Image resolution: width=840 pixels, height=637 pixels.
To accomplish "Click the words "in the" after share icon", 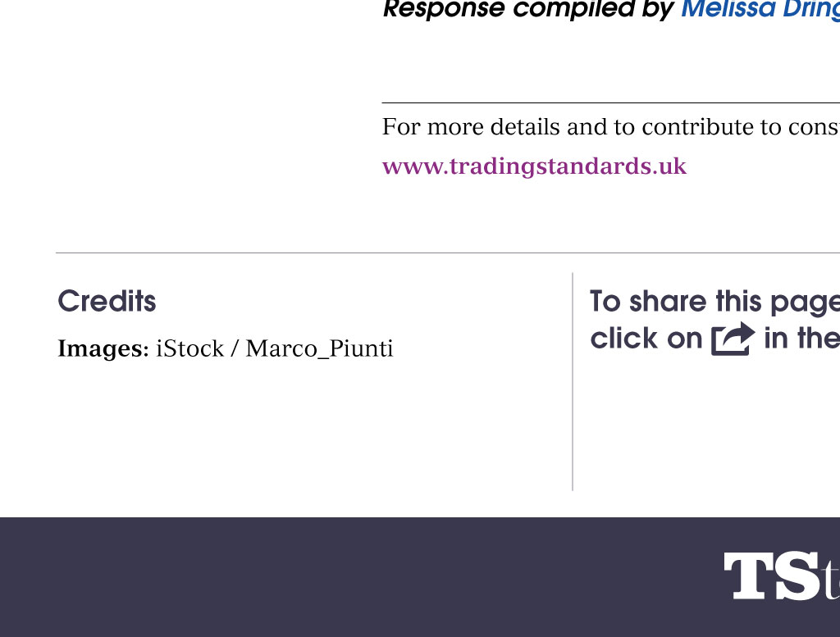I will [x=801, y=339].
